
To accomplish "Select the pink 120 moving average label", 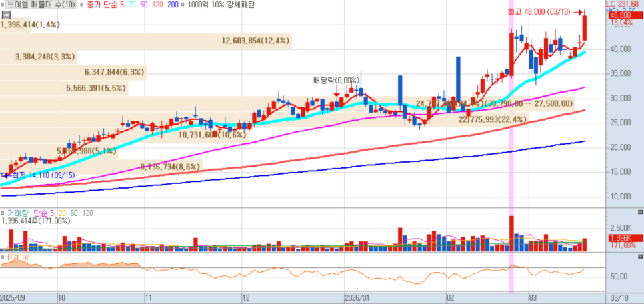I will 158,5.
